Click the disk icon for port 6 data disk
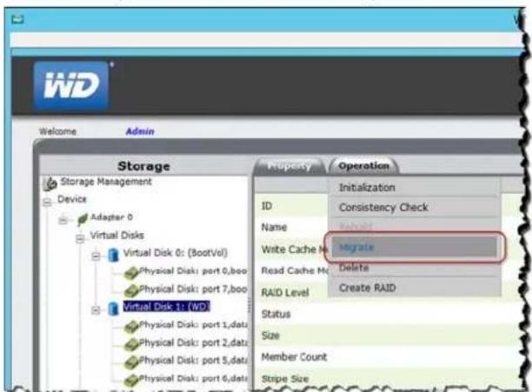 [131, 380]
